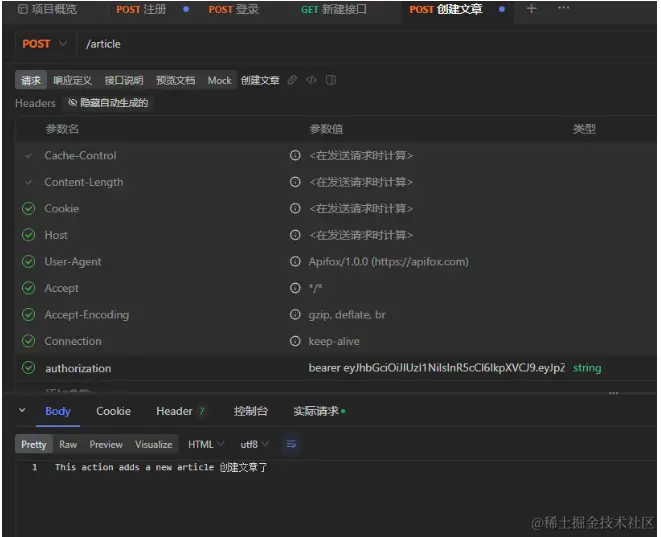Toggle the Cookie header checkbox
The width and height of the screenshot is (661, 537).
29,209
